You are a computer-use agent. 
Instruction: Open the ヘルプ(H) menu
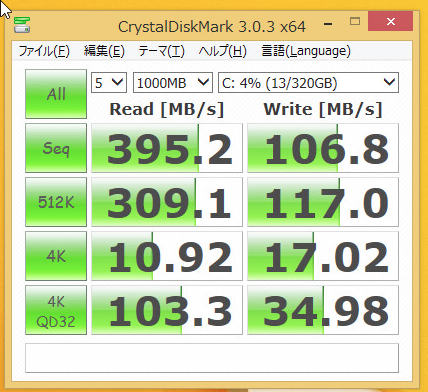pyautogui.click(x=222, y=51)
